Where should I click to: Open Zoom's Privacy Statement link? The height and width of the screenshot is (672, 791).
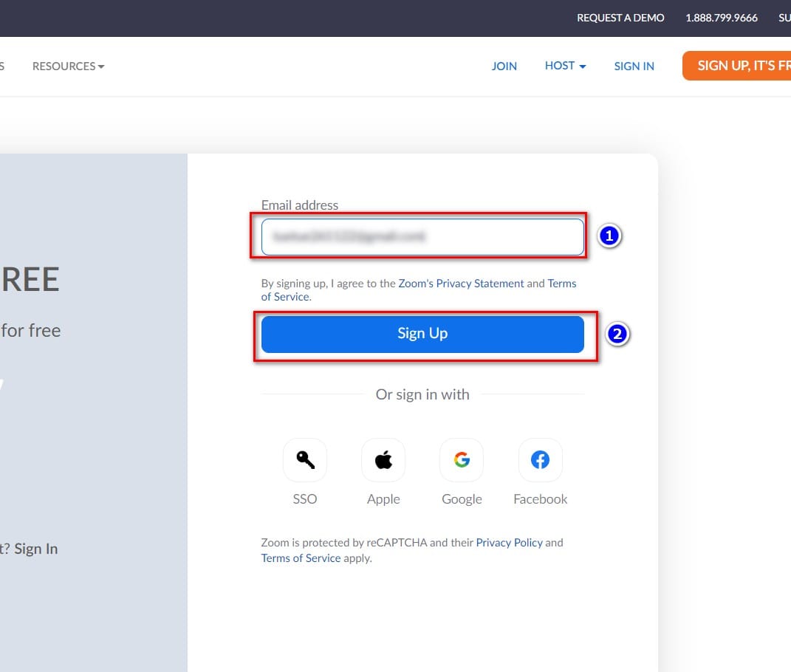tap(461, 284)
